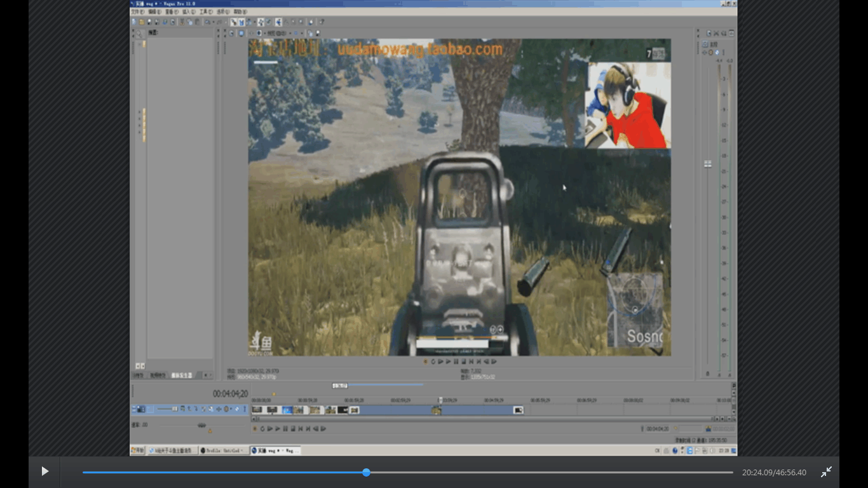Adjust the master volume fader
This screenshot has width=868, height=488.
[x=708, y=164]
